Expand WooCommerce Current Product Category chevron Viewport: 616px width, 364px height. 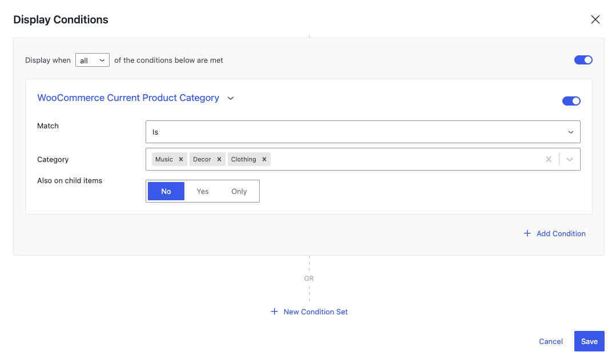tap(231, 98)
